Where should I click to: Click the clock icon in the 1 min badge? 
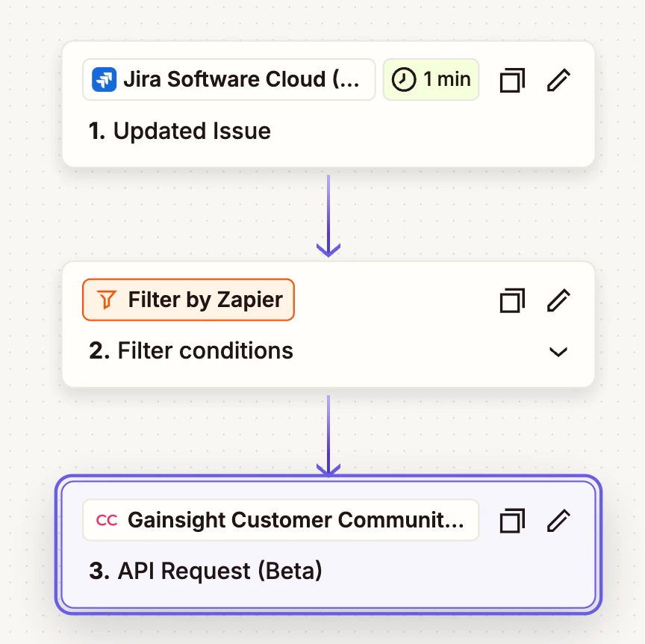pyautogui.click(x=404, y=79)
